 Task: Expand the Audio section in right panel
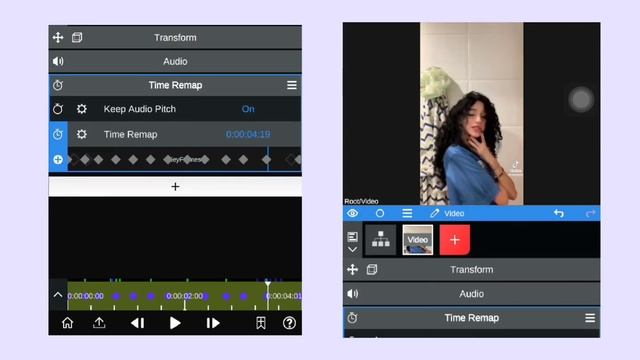pos(471,293)
